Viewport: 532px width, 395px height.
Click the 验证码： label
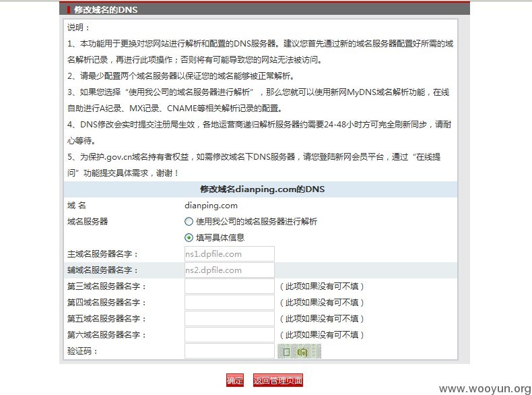click(x=82, y=351)
